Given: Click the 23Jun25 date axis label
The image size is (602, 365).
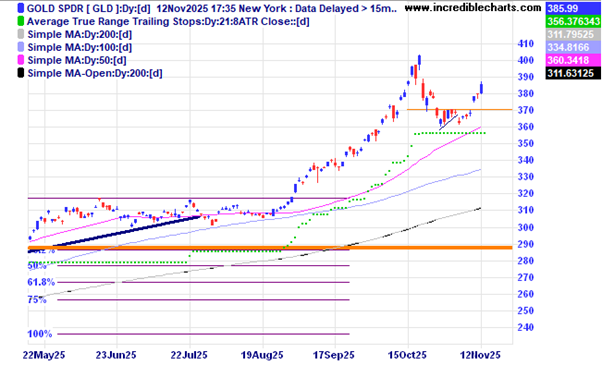Looking at the screenshot, I should click(x=116, y=355).
